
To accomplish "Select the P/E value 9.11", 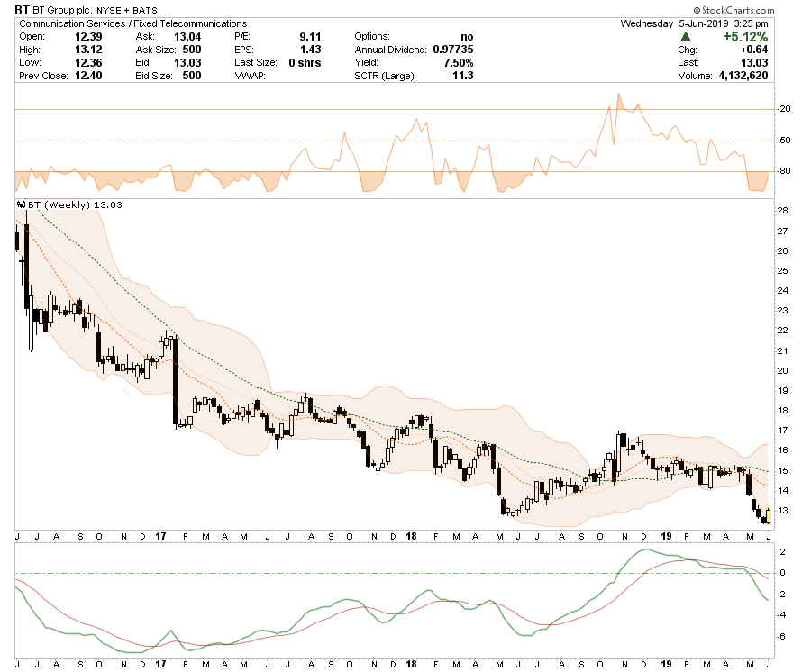I will [310, 37].
